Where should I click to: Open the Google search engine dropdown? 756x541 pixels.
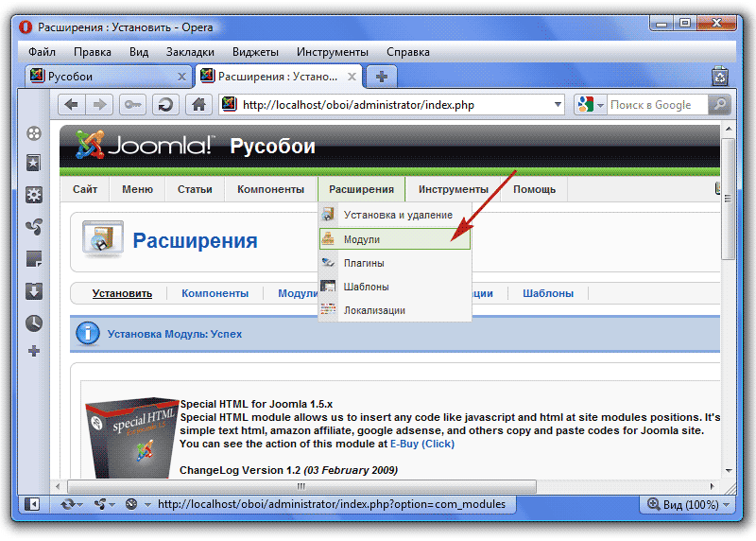(x=591, y=105)
